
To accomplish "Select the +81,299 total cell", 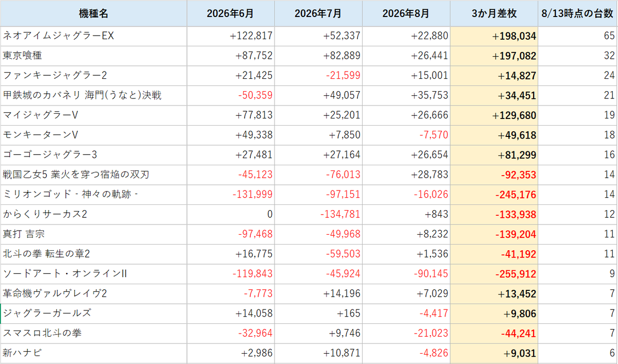I will point(494,155).
